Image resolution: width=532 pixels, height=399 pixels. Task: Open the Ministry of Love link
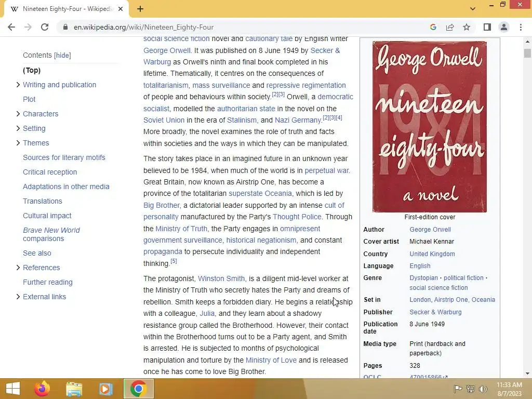[x=271, y=360]
